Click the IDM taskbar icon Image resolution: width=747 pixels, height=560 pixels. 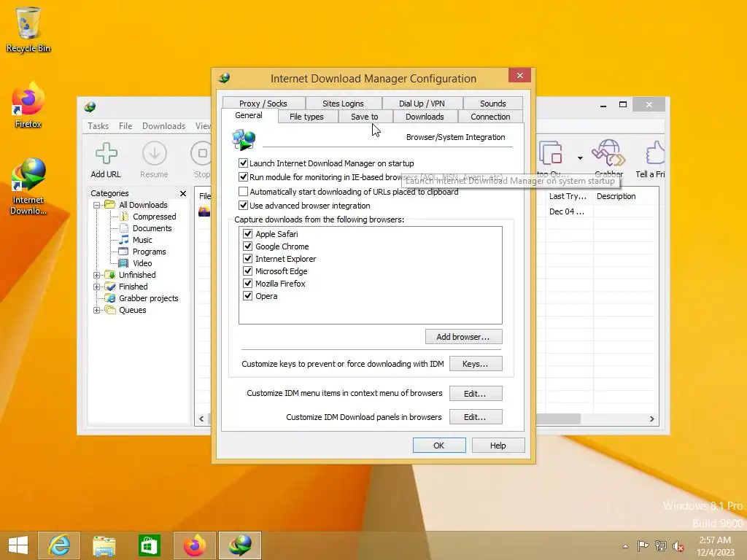239,545
